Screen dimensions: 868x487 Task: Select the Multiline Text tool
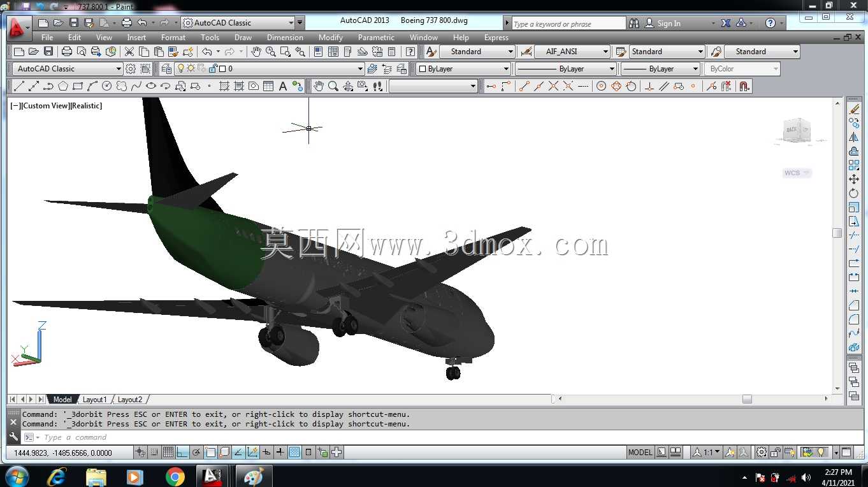(283, 86)
